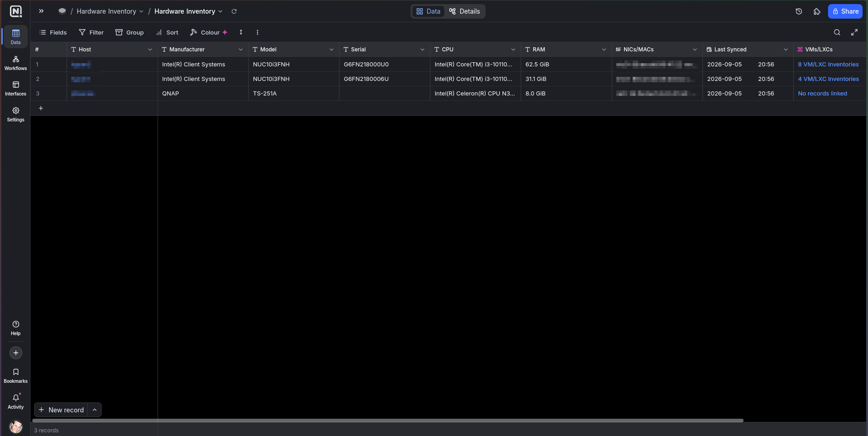Click the base cube icon in breadcrumb
The width and height of the screenshot is (868, 436).
coord(62,11)
